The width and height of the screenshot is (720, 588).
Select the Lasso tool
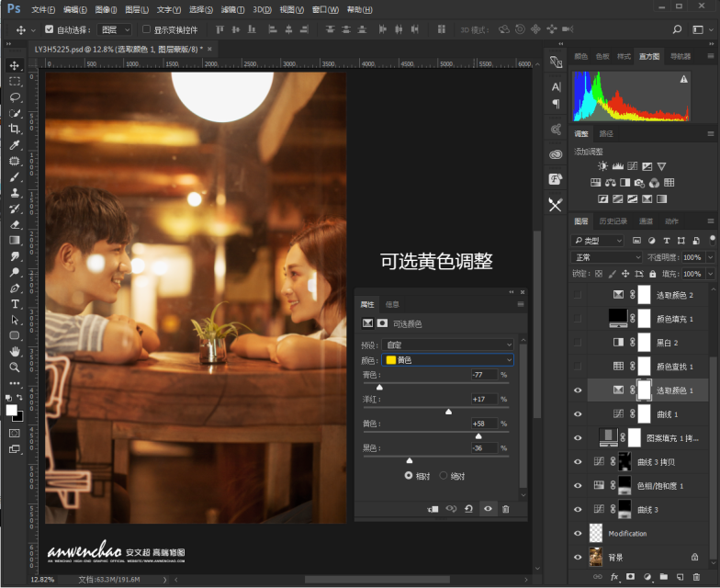[x=15, y=97]
